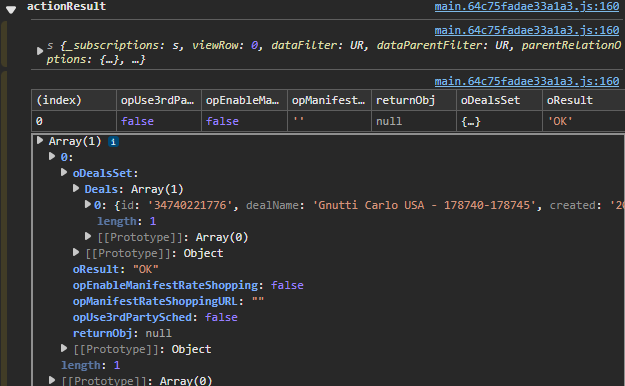The width and height of the screenshot is (625, 386).
Task: Expand the oDealsSet property
Action: 64,172
